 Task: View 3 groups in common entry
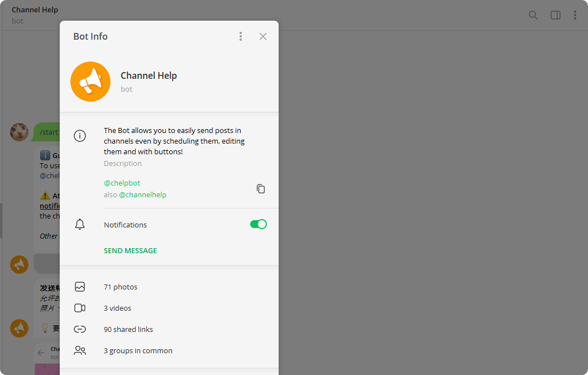138,350
